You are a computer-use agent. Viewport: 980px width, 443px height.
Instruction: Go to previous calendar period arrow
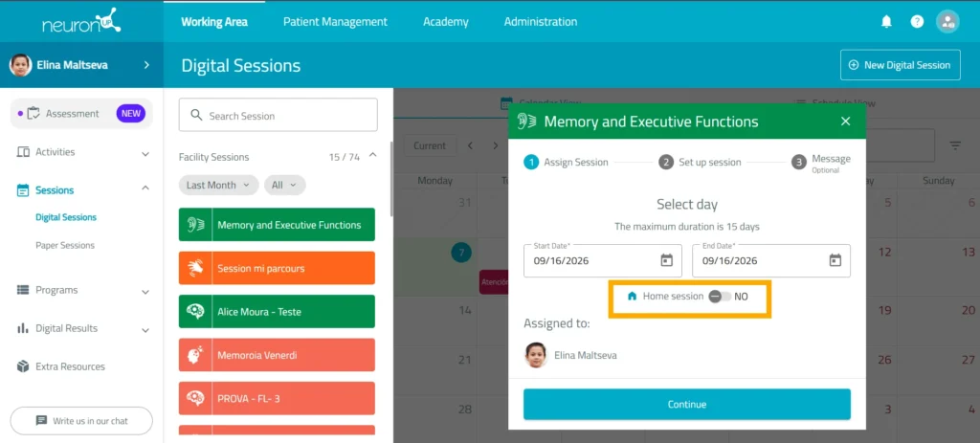470,145
